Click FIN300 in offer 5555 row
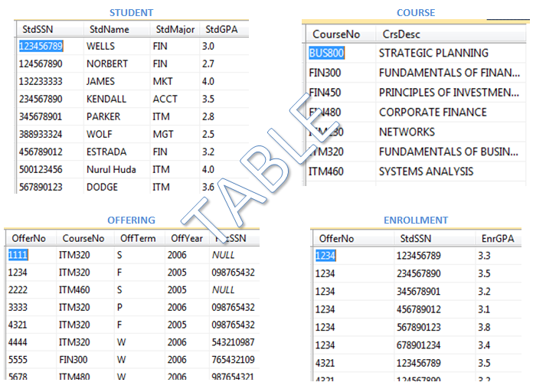 (x=73, y=359)
